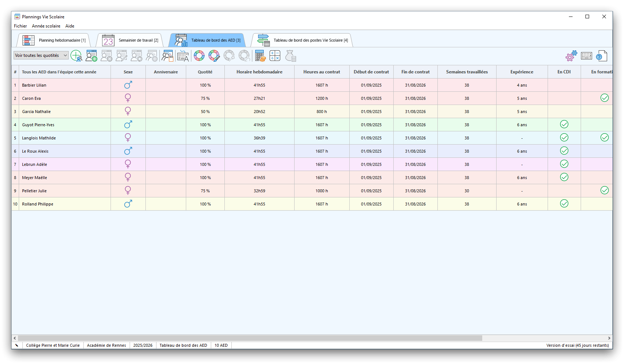
Task: Toggle En CDI check for Guyot Pierre-Yves
Action: [x=564, y=124]
